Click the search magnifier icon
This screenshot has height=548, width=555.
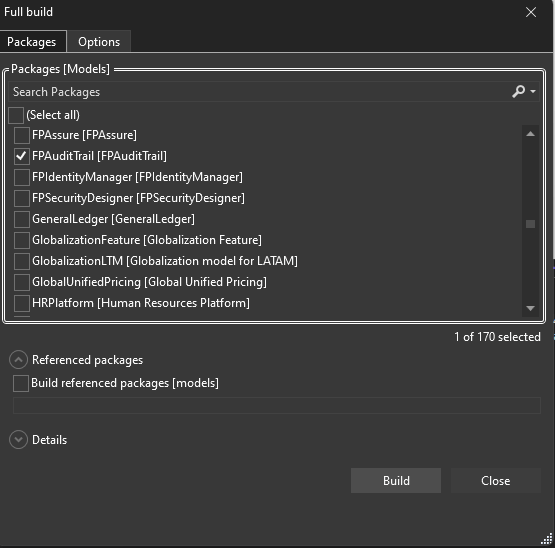coord(518,92)
